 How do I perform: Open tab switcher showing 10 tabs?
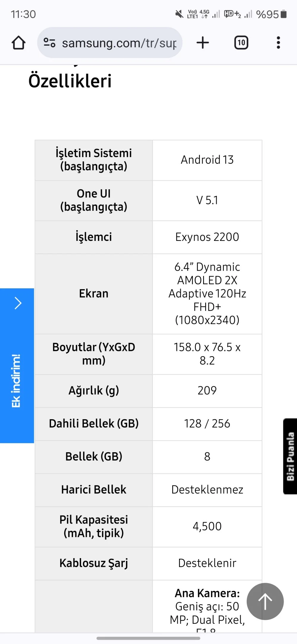coord(241,43)
